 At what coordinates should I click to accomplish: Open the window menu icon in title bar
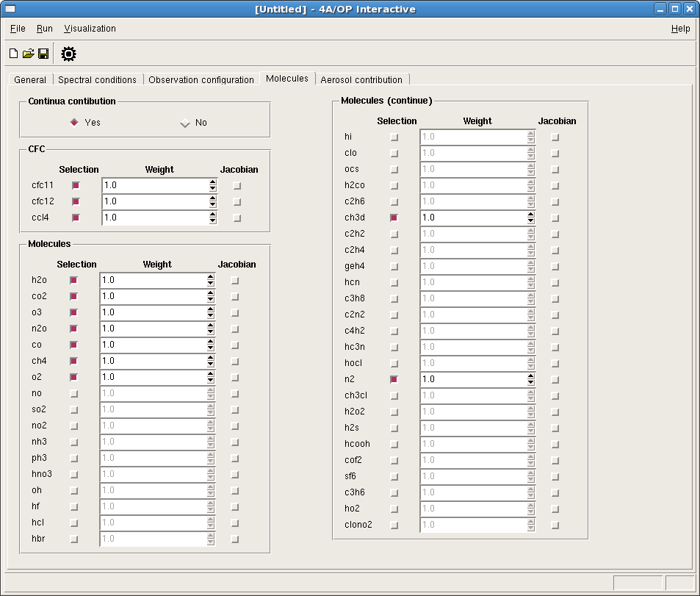pyautogui.click(x=10, y=9)
